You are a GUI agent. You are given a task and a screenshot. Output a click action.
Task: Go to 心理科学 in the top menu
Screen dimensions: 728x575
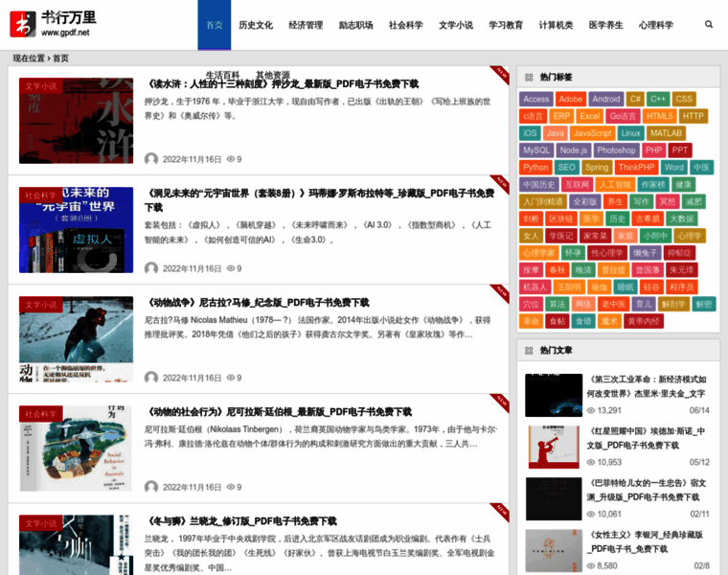655,25
